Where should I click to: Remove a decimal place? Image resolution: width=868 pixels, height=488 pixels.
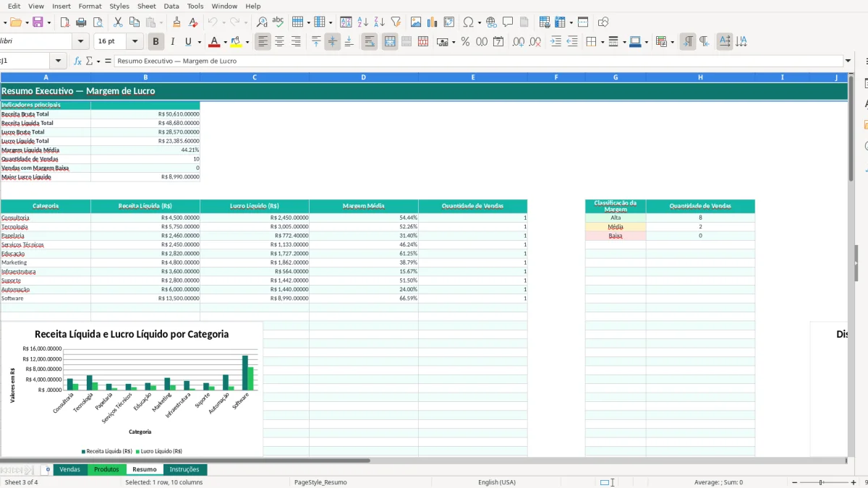click(535, 42)
